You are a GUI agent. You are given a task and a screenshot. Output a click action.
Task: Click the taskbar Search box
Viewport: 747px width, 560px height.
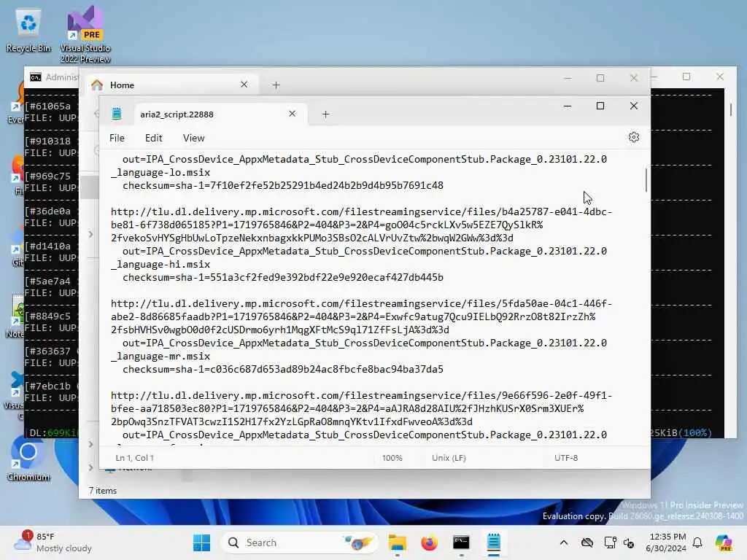click(x=299, y=542)
